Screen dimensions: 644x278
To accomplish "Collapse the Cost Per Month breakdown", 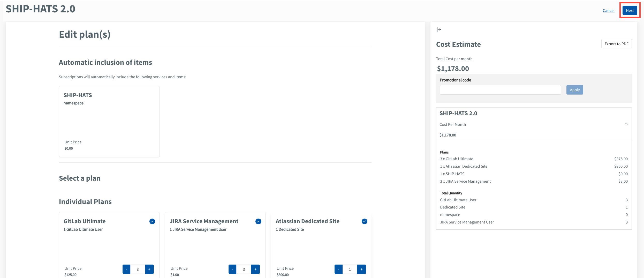I will [626, 124].
